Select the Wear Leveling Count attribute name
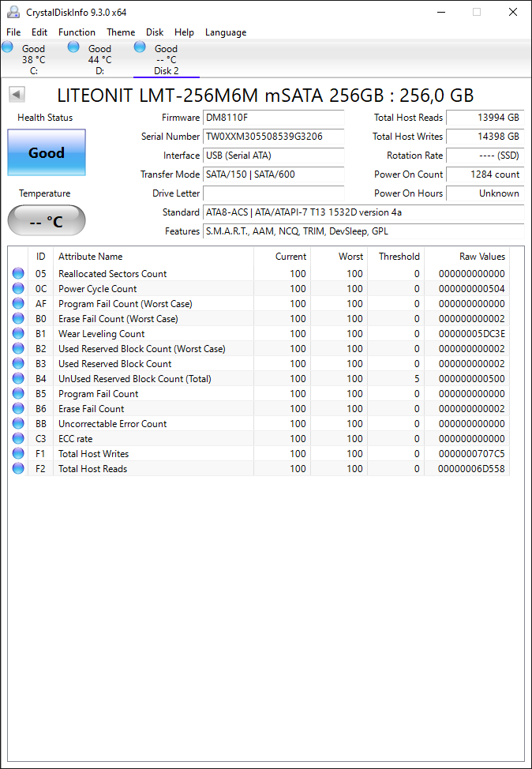This screenshot has width=532, height=769. [102, 334]
